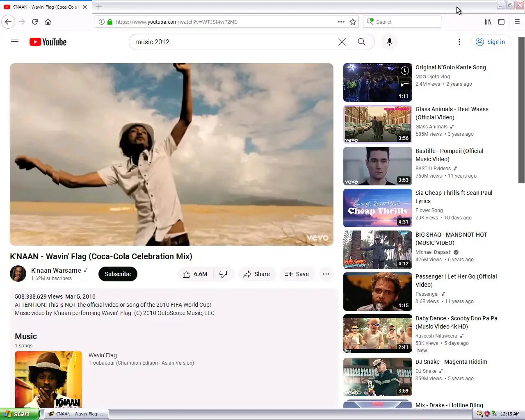Viewport: 525px width, 420px height.
Task: Open page actions three-dot menu in address bar
Action: [x=341, y=22]
